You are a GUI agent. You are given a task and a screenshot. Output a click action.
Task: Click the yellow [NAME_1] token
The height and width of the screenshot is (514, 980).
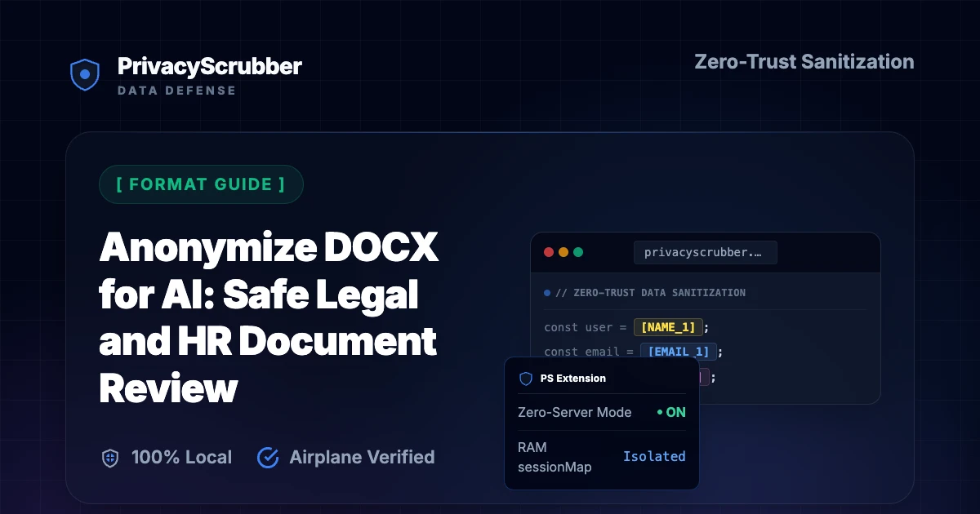pyautogui.click(x=668, y=327)
